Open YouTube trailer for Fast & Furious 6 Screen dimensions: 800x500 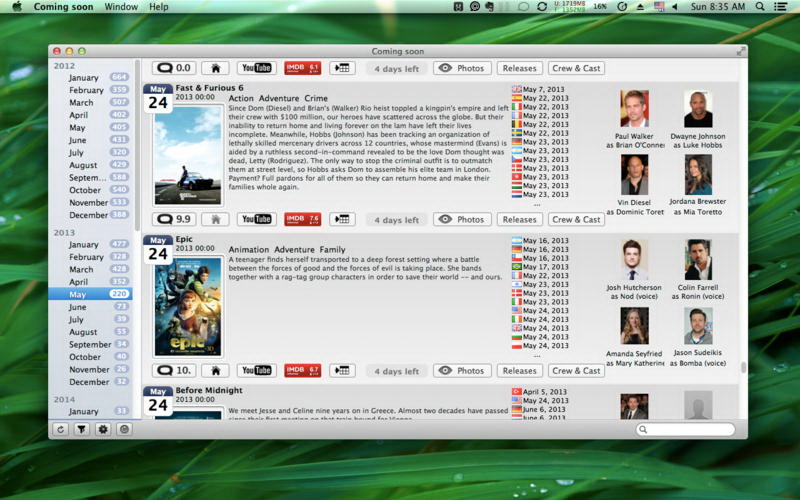tap(256, 219)
